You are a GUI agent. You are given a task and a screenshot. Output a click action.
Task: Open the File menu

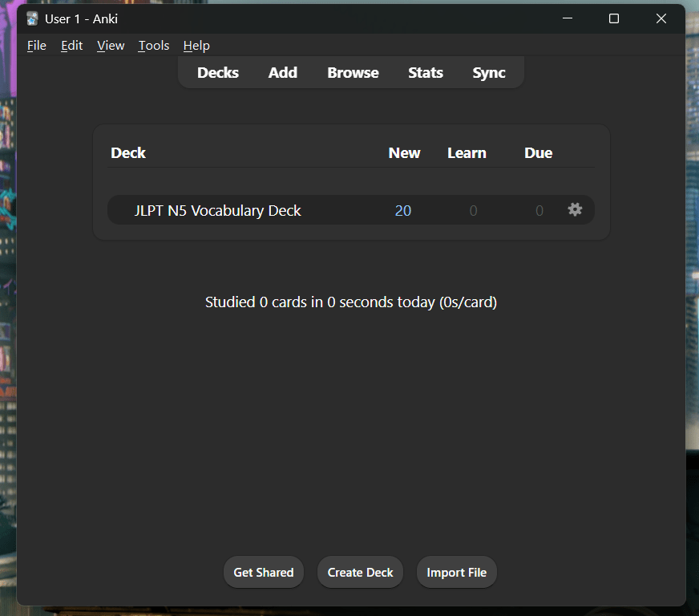coord(37,46)
